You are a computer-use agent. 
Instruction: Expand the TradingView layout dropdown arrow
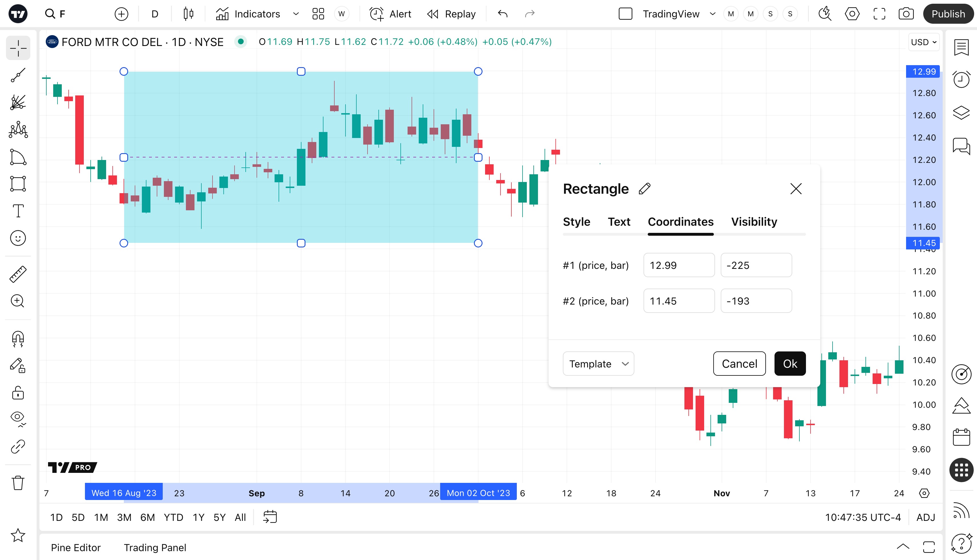click(712, 14)
